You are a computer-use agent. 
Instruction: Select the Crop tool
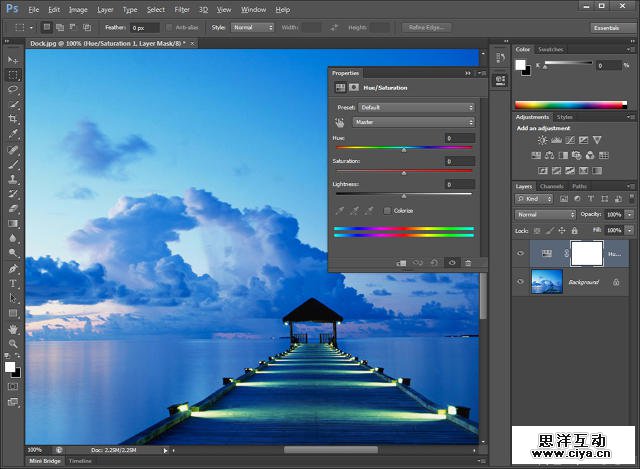[x=14, y=118]
